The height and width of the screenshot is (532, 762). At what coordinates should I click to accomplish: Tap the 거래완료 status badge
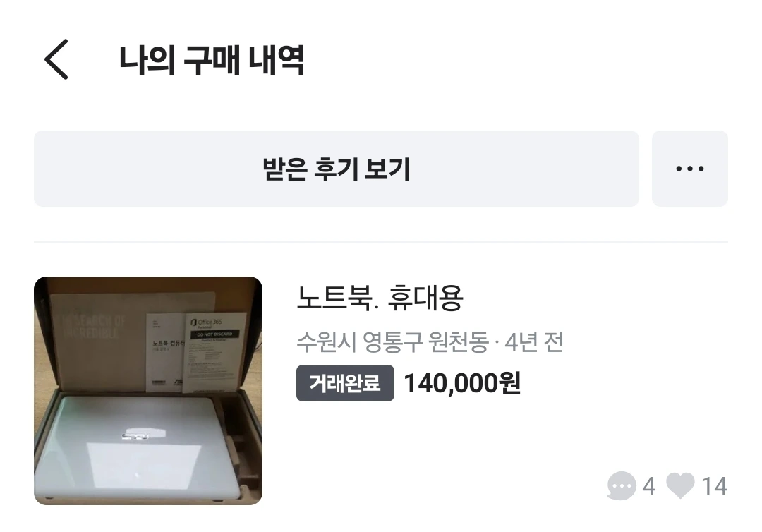[345, 383]
